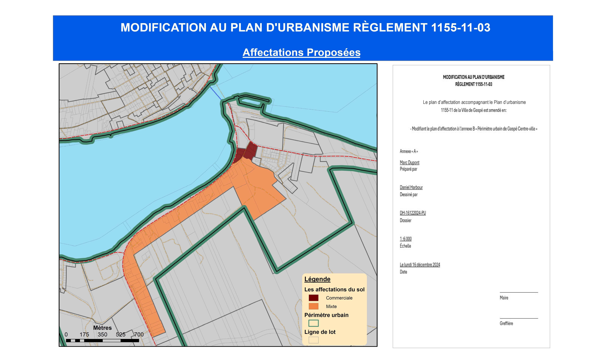Screen dimensions: 604x364
Task: Click the name 'Daniel Harbour'
Action: pos(411,187)
